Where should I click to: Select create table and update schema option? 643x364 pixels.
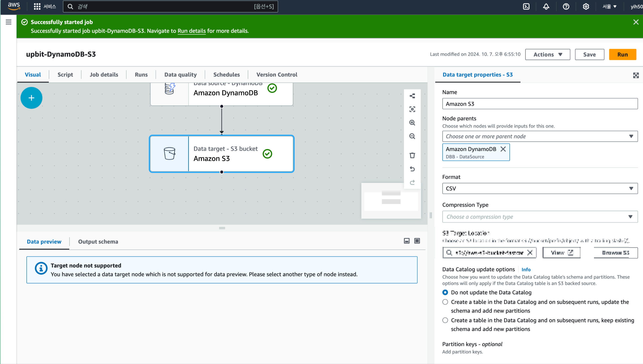click(445, 302)
